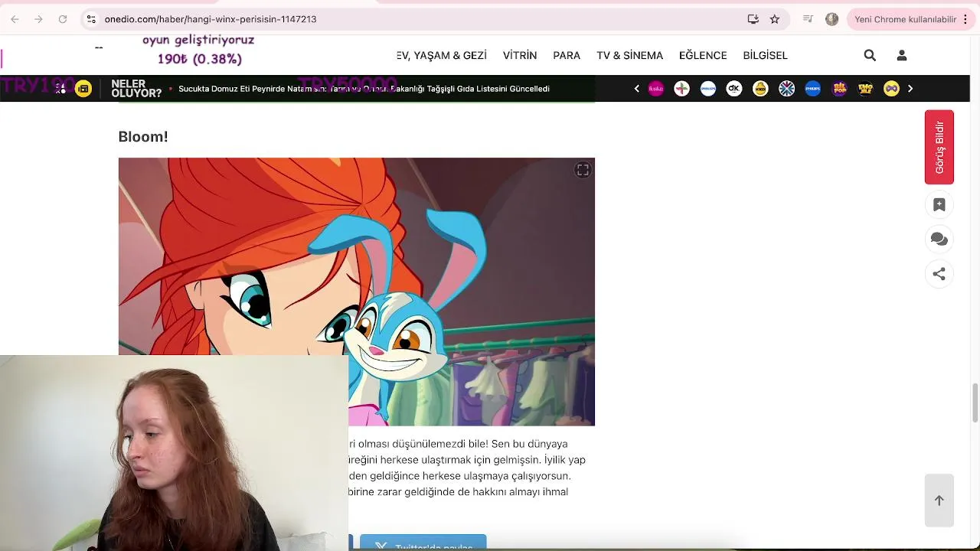Open Chrome menu three-dot icon
This screenshot has width=980, height=551.
[967, 19]
